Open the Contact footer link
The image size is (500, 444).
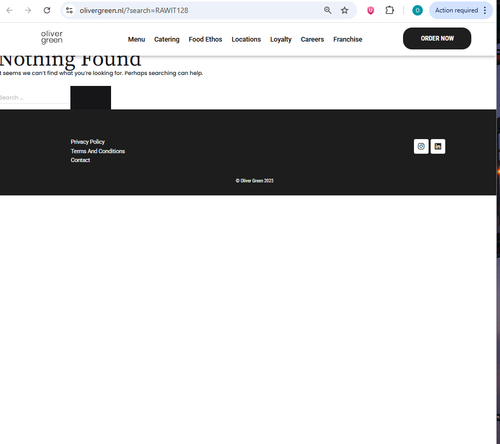click(x=80, y=160)
